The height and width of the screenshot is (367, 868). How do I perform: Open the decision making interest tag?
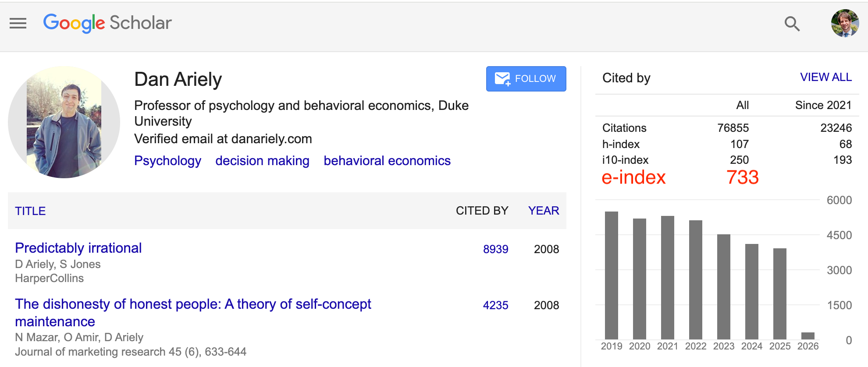tap(262, 161)
